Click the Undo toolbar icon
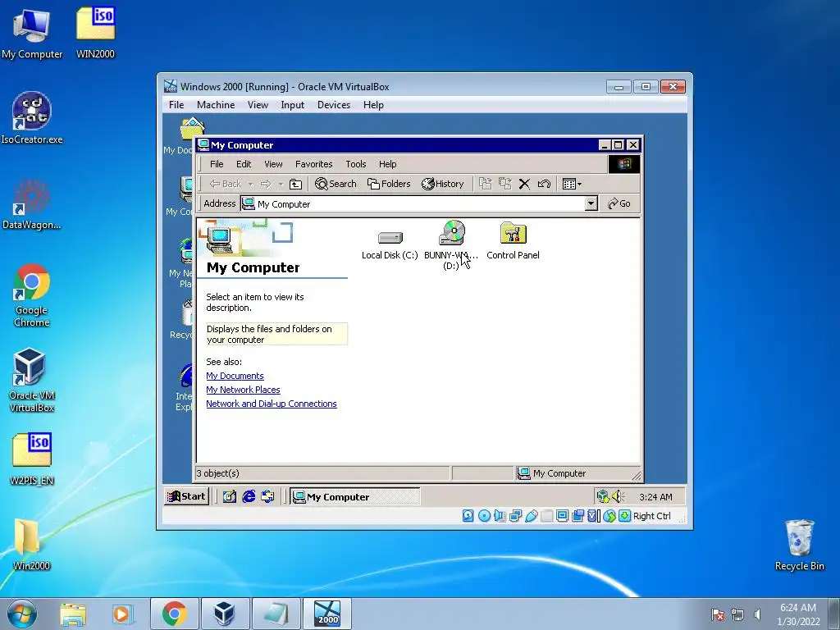Viewport: 840px width, 630px height. [x=544, y=185]
